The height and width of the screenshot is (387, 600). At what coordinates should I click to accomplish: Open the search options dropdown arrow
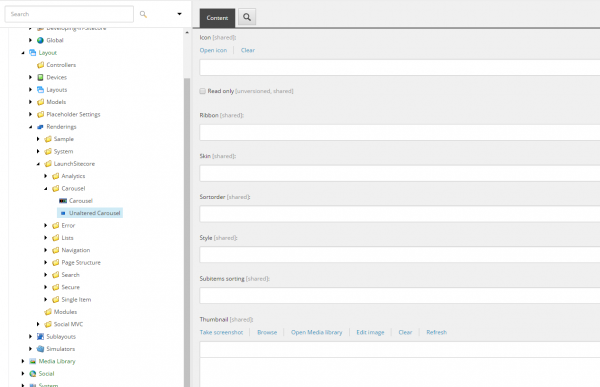[179, 14]
